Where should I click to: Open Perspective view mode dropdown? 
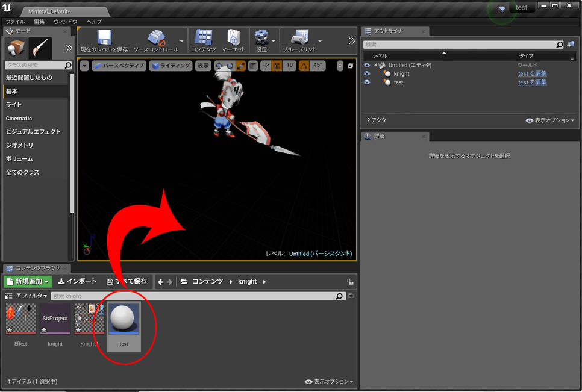tap(119, 66)
